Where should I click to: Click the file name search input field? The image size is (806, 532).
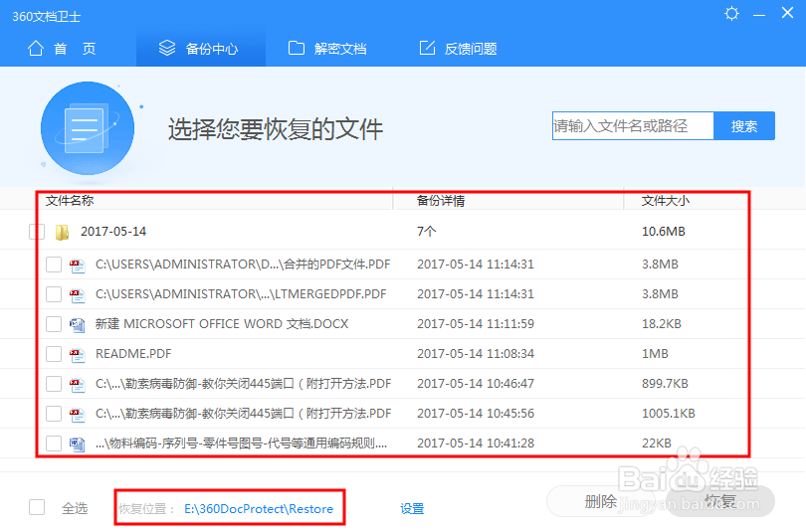[x=633, y=126]
